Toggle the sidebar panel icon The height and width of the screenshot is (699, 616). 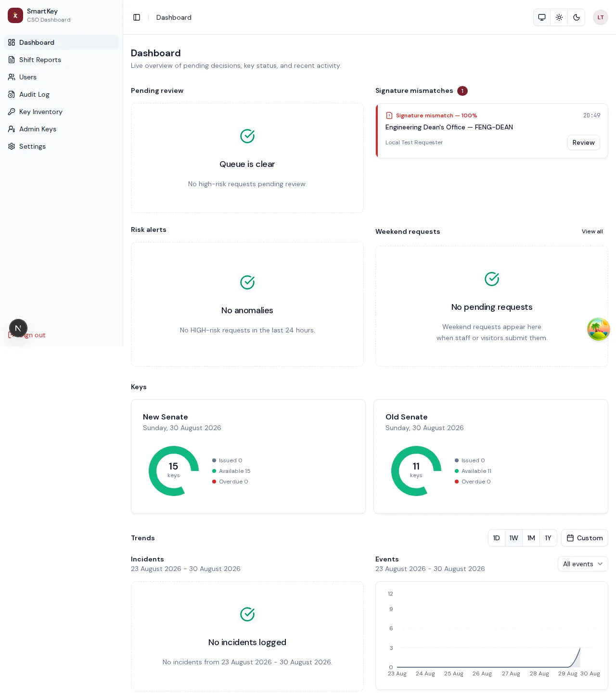137,17
